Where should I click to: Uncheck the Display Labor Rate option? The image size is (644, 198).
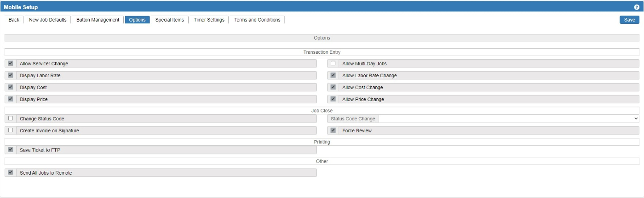(11, 75)
